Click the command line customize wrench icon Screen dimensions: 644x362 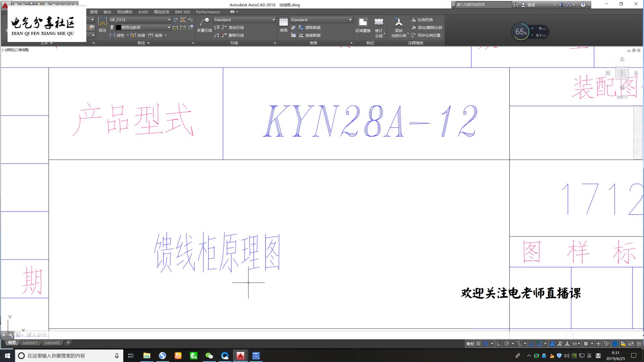10,335
